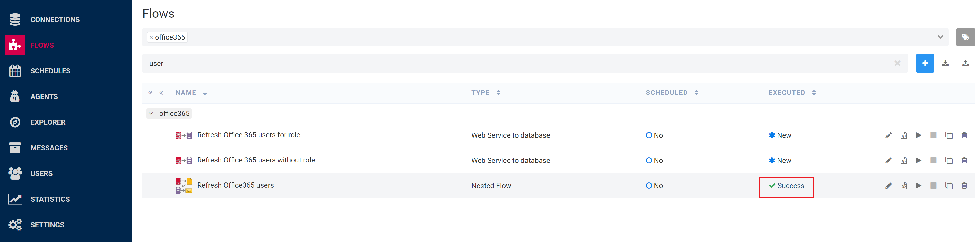Click Scheduled 'No' for Refresh Office365 users
Screen dimensions: 980x242
654,186
